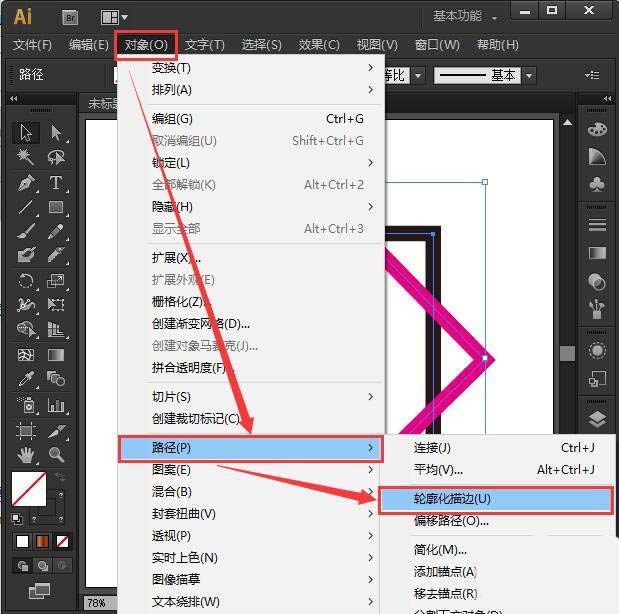This screenshot has height=614, width=619.
Task: Expand the 锁定(L) submenu
Action: pos(251,163)
